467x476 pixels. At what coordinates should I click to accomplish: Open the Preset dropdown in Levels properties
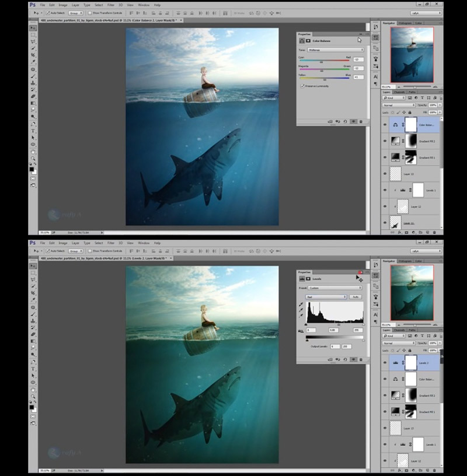(335, 288)
